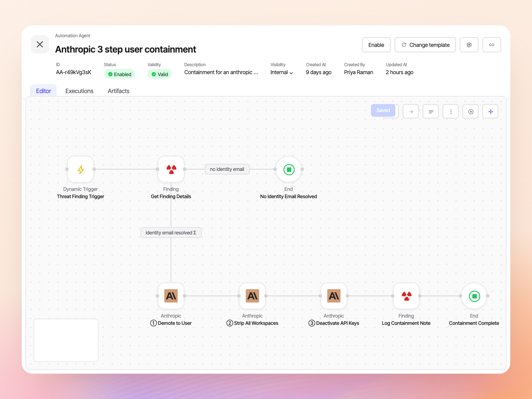Click the lines icon in canvas toolbar
Viewport: 532px width, 399px height.
[x=431, y=112]
